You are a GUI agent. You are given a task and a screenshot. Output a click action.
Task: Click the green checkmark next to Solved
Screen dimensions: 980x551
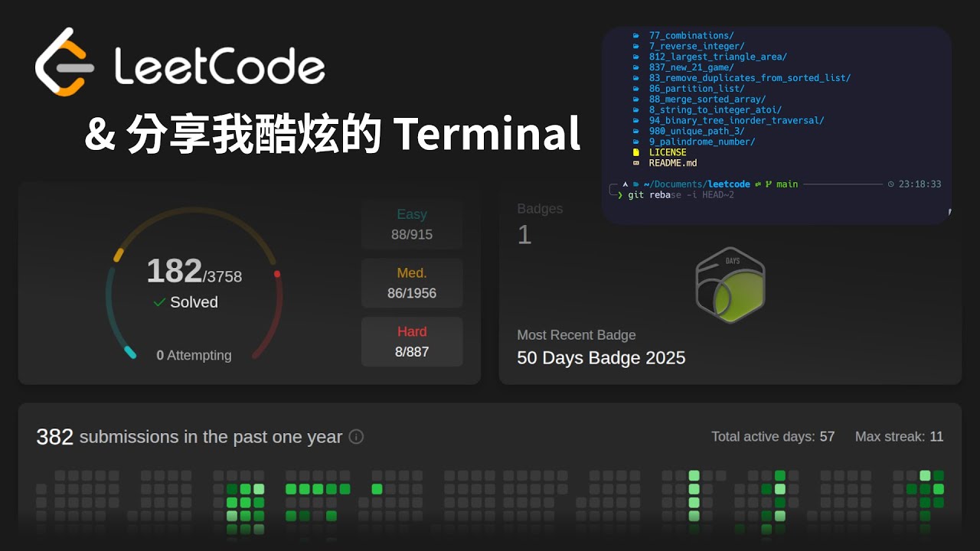[x=159, y=302]
